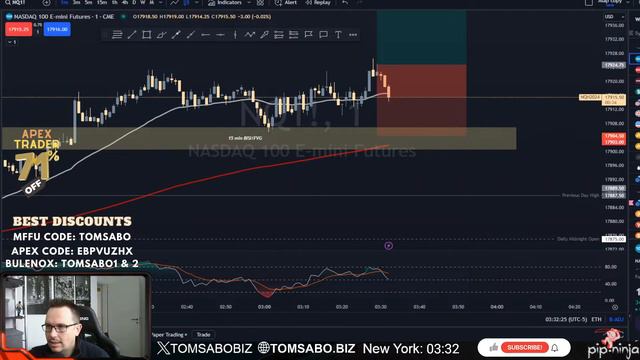This screenshot has width=640, height=360.
Task: Select the '15 min BISI FVG' zone label
Action: click(x=245, y=138)
